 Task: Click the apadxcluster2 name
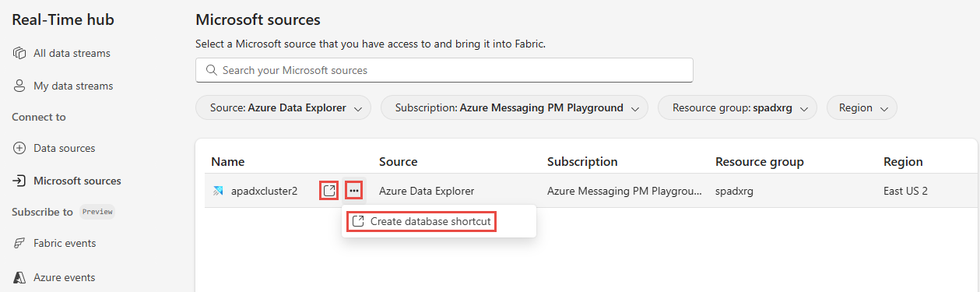(x=264, y=191)
